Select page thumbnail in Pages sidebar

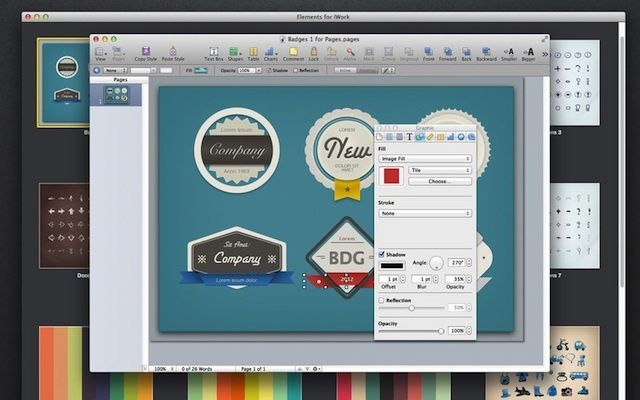pos(116,94)
